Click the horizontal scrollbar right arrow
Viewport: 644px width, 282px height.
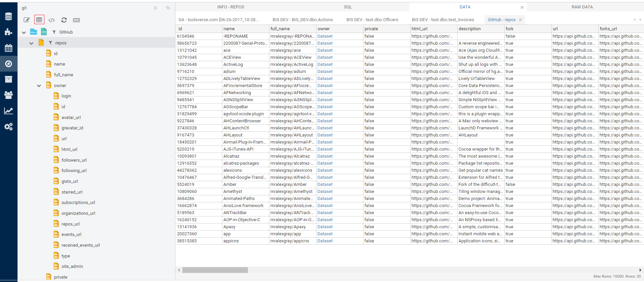tap(640, 270)
